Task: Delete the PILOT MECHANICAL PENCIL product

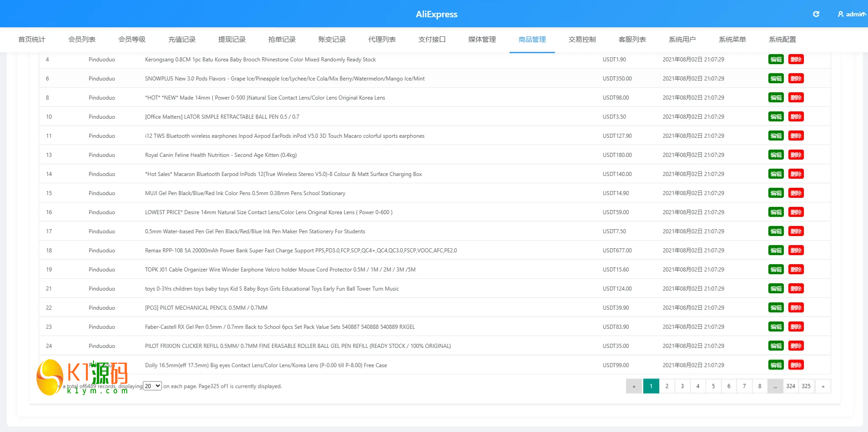Action: [x=796, y=308]
